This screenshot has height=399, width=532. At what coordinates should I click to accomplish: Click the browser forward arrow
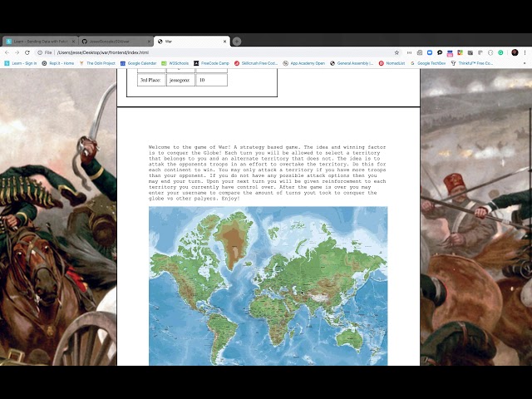(x=17, y=52)
